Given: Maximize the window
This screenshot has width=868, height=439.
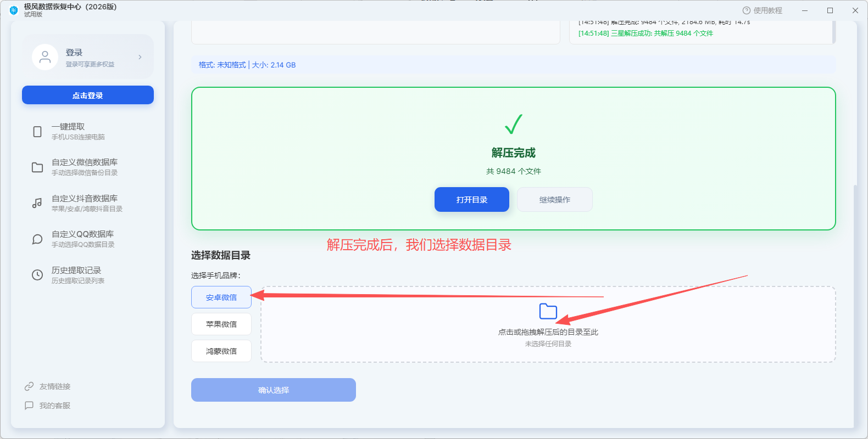Looking at the screenshot, I should (830, 10).
